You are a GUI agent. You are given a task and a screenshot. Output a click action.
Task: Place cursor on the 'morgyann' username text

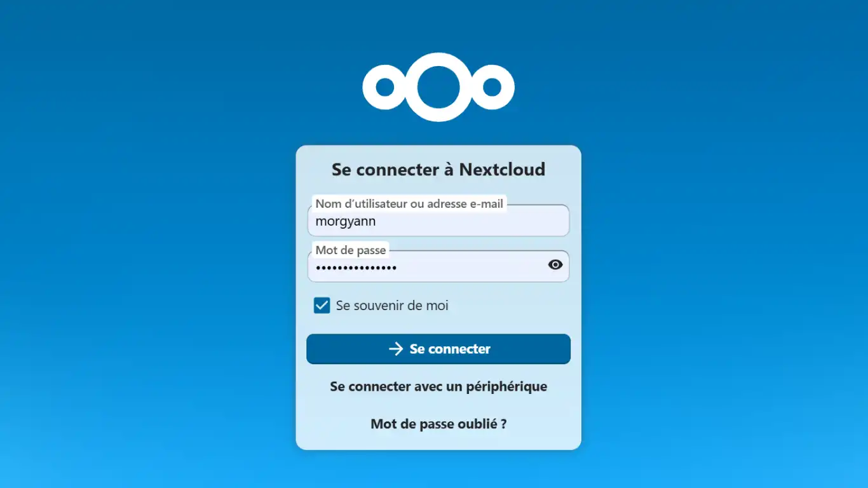coord(346,222)
